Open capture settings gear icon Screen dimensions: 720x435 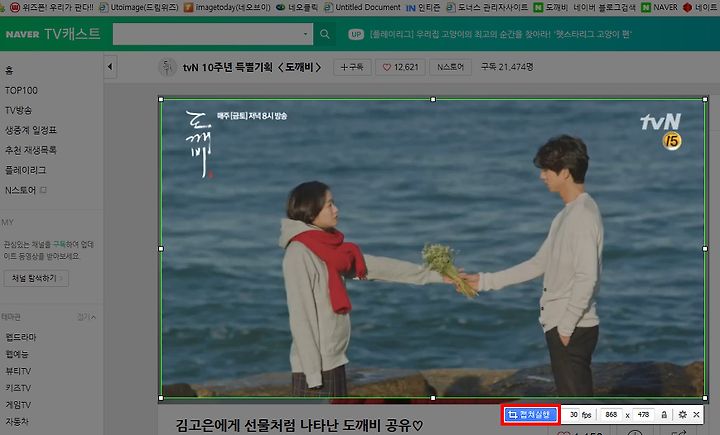coord(682,415)
